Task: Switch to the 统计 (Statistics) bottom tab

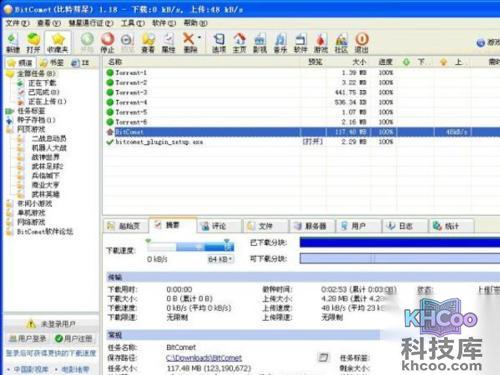Action: (x=452, y=226)
